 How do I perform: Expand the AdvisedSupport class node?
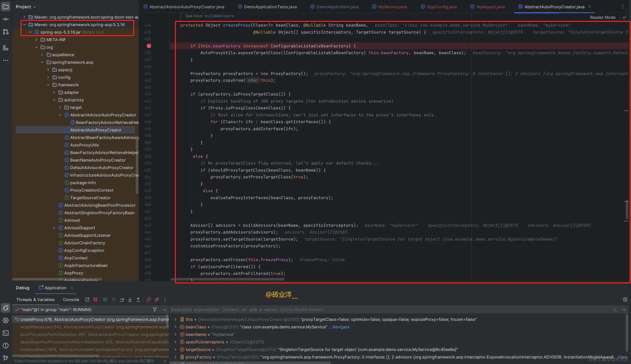click(x=54, y=228)
